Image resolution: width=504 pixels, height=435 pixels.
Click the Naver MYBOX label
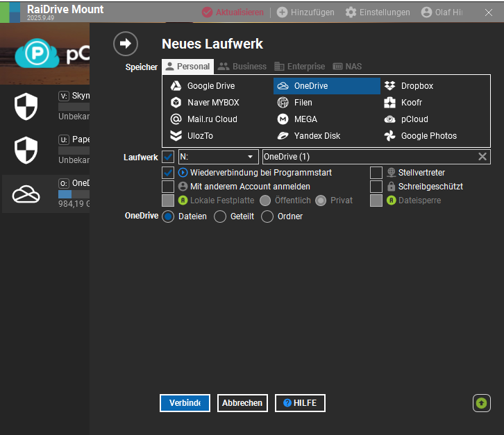(x=213, y=103)
